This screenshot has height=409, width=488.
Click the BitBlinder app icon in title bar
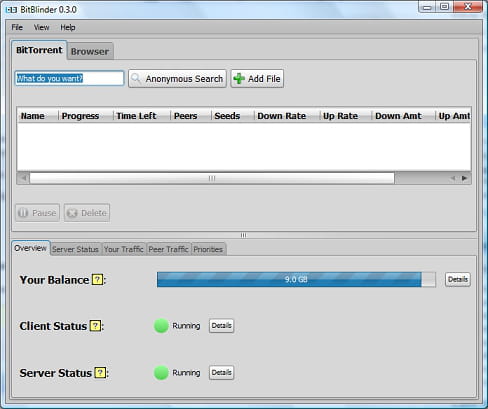(x=11, y=10)
